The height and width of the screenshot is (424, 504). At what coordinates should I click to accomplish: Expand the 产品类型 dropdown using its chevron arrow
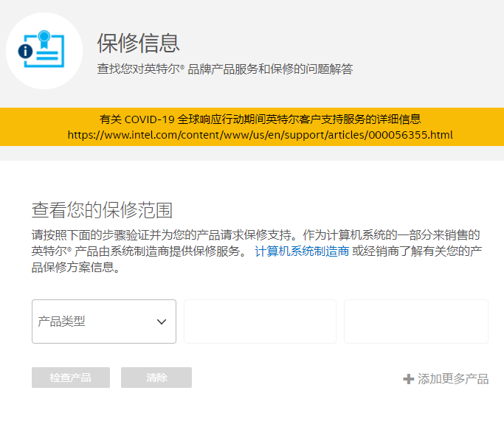(162, 322)
